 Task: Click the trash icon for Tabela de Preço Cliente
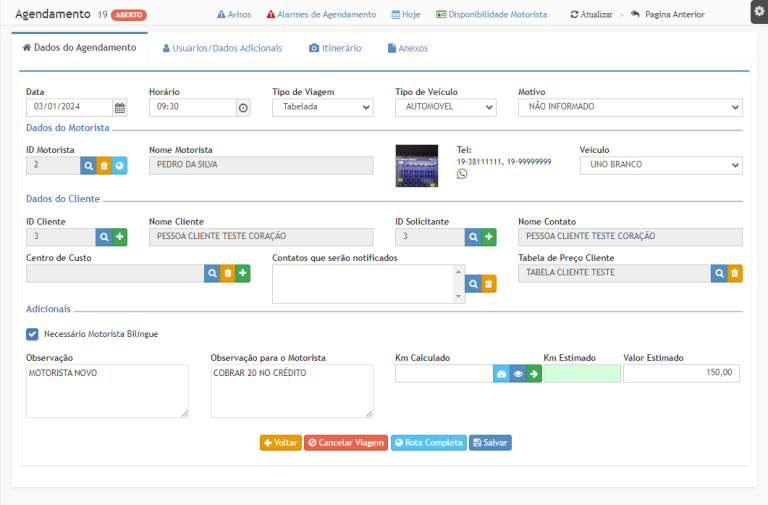735,273
